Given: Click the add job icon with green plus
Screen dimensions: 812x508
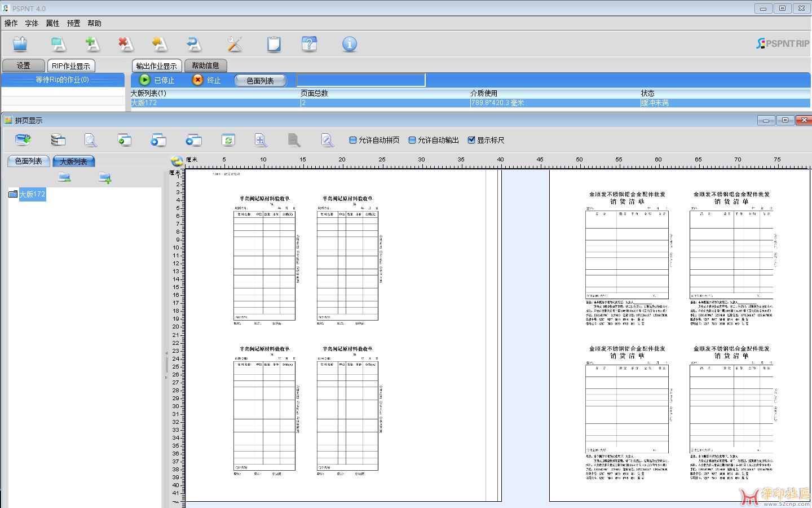Looking at the screenshot, I should point(92,44).
